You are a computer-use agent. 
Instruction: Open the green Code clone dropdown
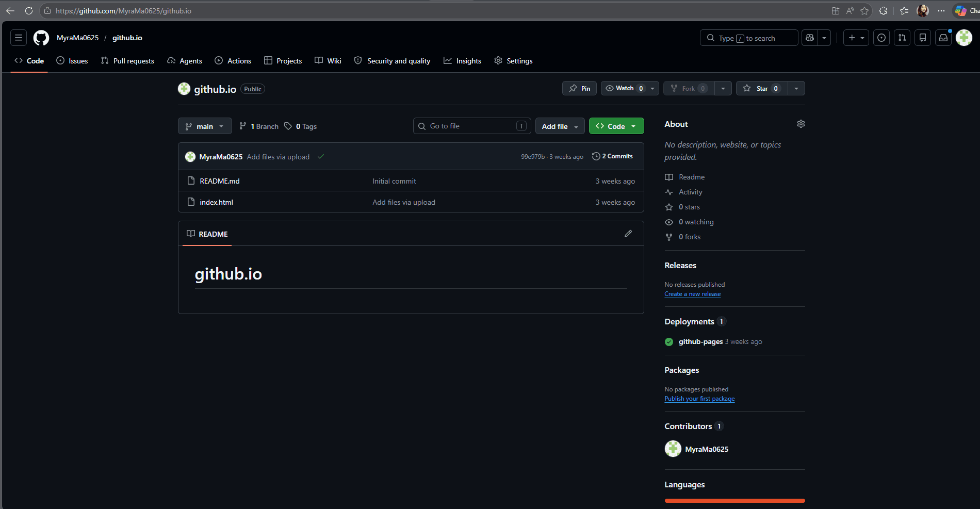click(x=616, y=126)
